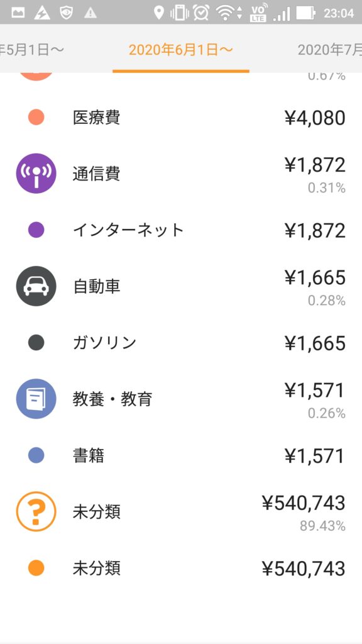Image resolution: width=362 pixels, height=644 pixels.
Task: Tap the 自動車 car icon
Action: pyautogui.click(x=36, y=286)
